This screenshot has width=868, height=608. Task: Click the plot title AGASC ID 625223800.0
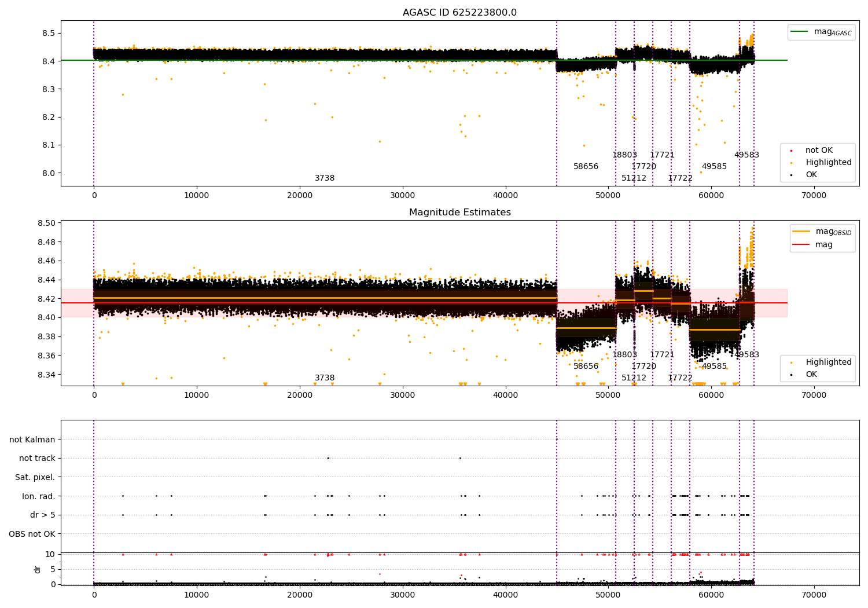tap(459, 13)
